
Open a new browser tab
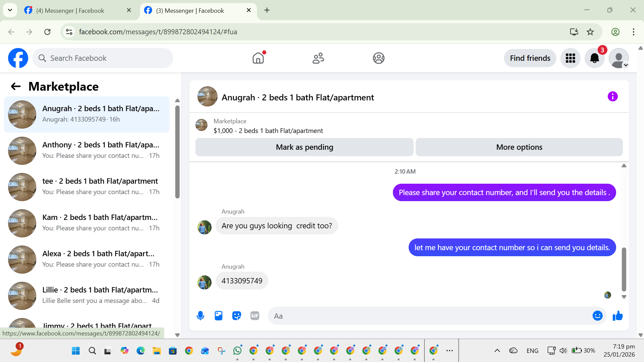pos(267,10)
